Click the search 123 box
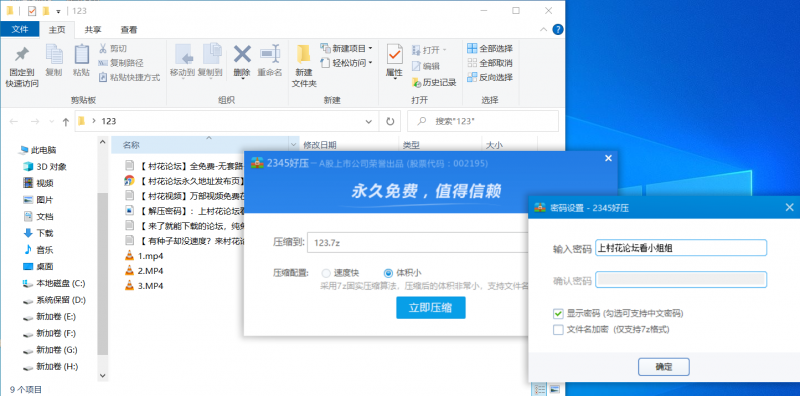800x396 pixels. (x=483, y=121)
